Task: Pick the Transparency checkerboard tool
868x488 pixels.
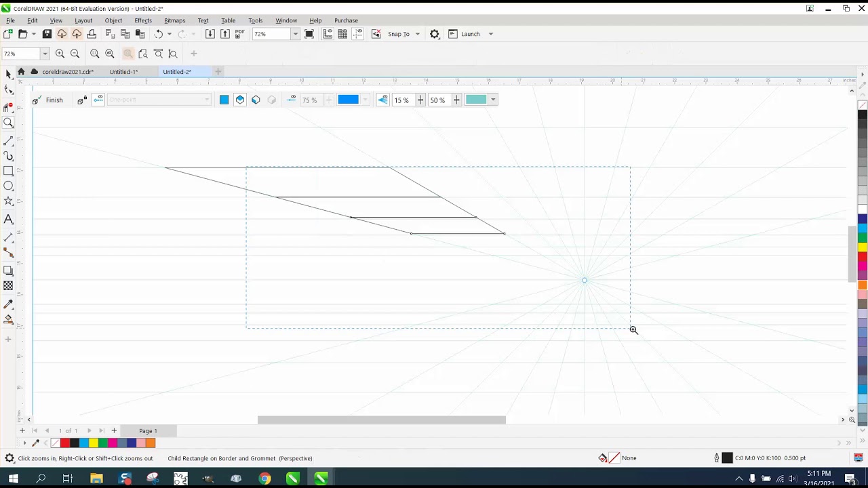Action: pos(8,286)
